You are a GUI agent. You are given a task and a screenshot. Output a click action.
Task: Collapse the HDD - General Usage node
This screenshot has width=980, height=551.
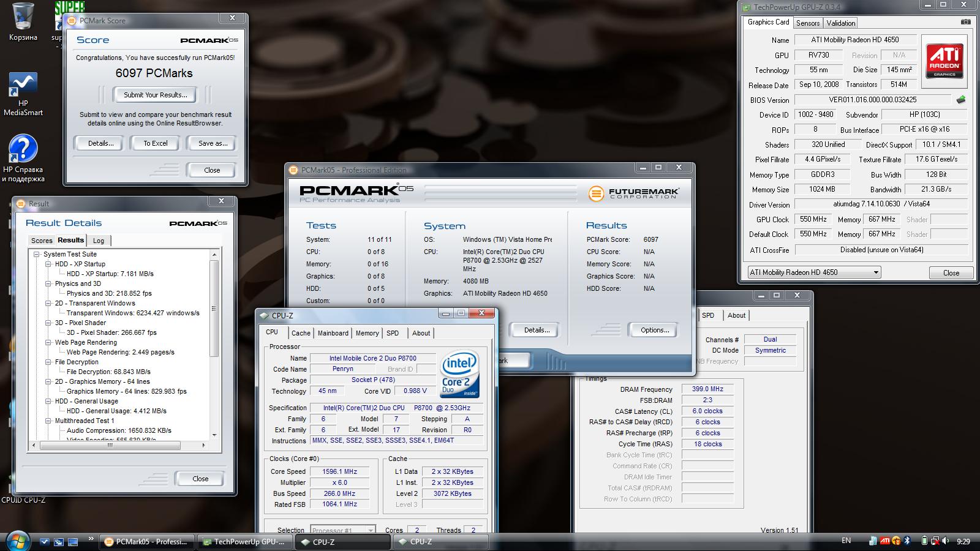48,401
